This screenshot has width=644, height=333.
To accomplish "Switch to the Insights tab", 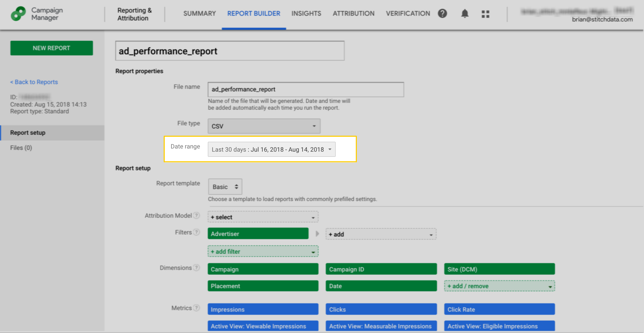I will click(306, 13).
